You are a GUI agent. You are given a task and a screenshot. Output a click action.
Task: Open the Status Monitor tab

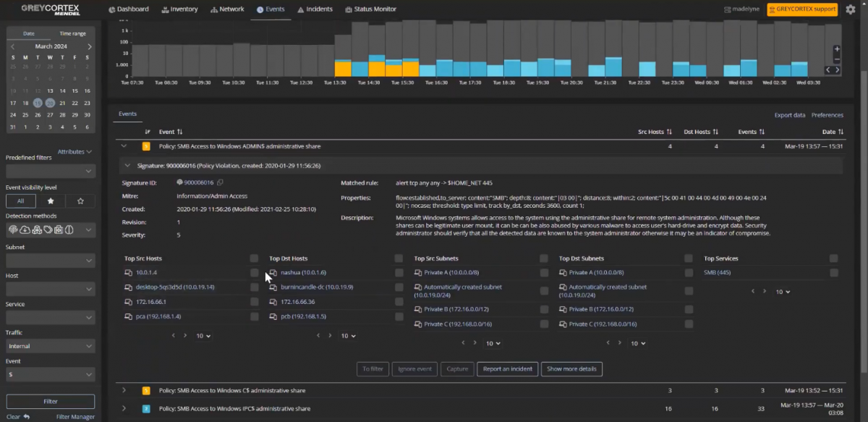[371, 9]
